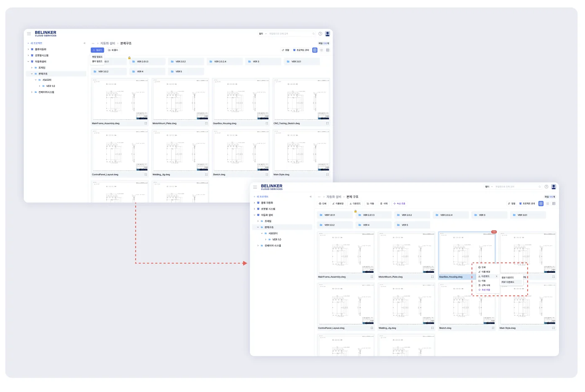Image resolution: width=585 pixels, height=392 pixels.
Task: Open fullscreen preview icon on Welding_Jig.dwg in front window
Action: tap(432, 328)
